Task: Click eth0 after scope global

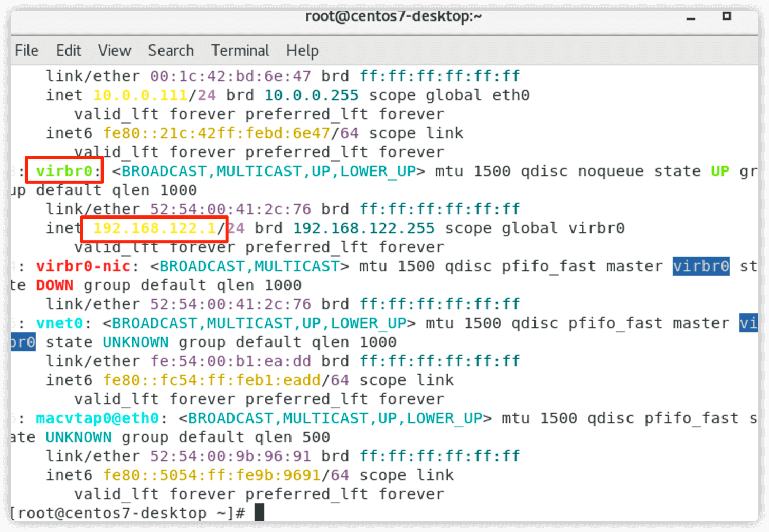Action: pyautogui.click(x=511, y=95)
